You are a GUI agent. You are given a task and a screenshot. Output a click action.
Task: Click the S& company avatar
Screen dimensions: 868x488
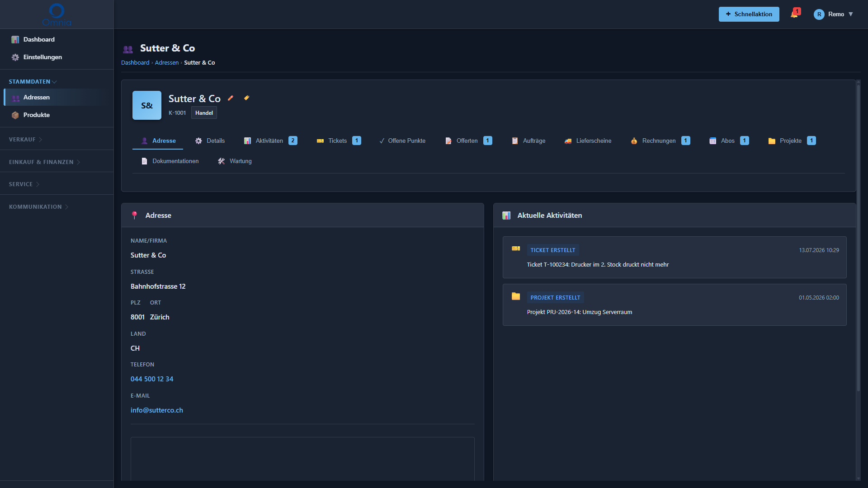[x=147, y=105]
